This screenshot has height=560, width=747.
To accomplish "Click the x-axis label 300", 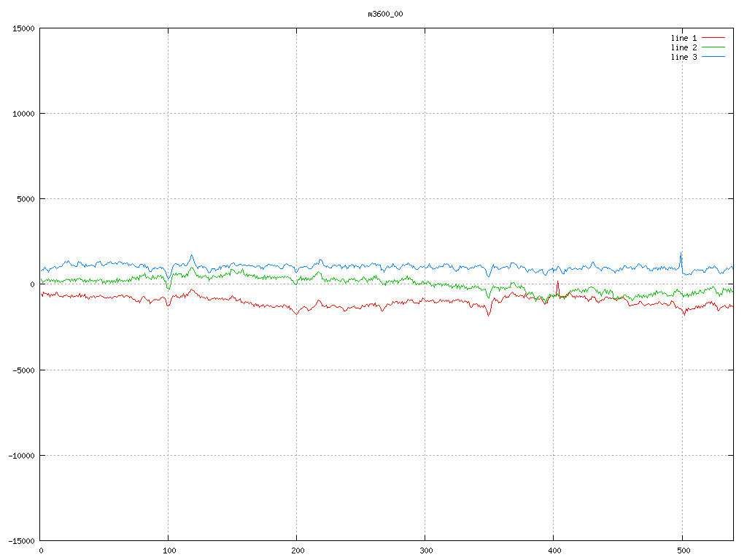I will (x=426, y=551).
